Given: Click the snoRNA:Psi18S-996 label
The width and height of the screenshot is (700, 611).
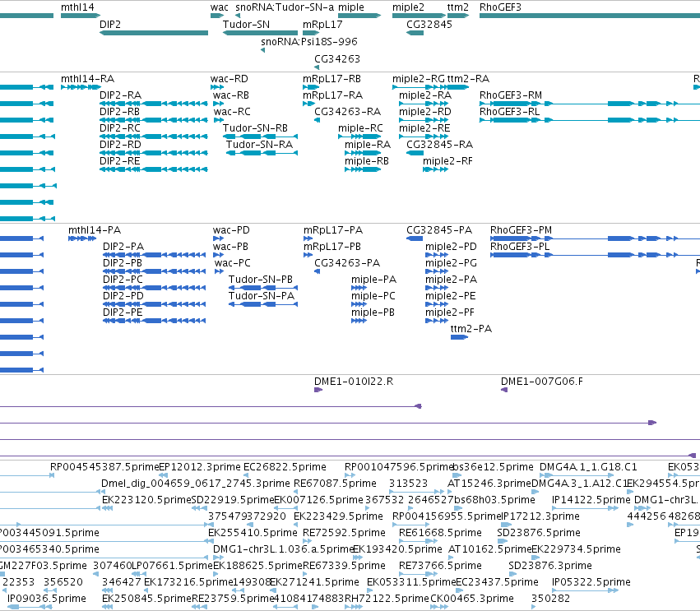Looking at the screenshot, I should 309,41.
